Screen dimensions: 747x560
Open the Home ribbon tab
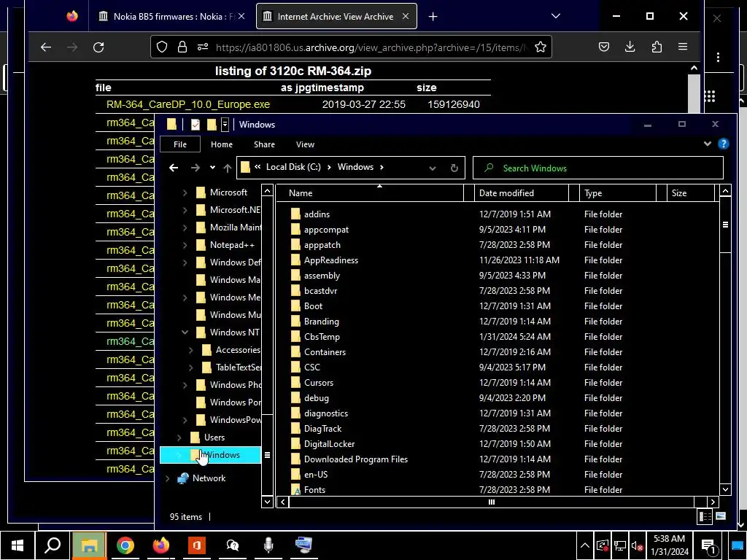(222, 144)
